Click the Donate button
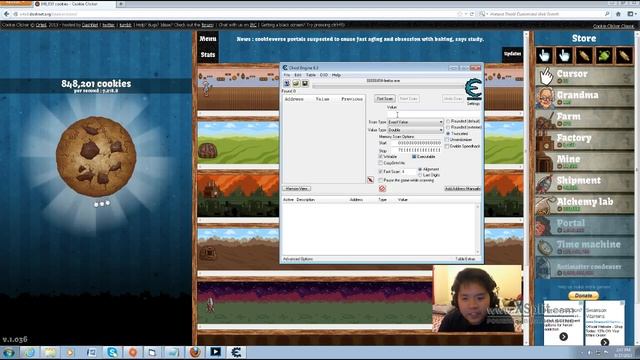This screenshot has height=360, width=640. tap(583, 295)
